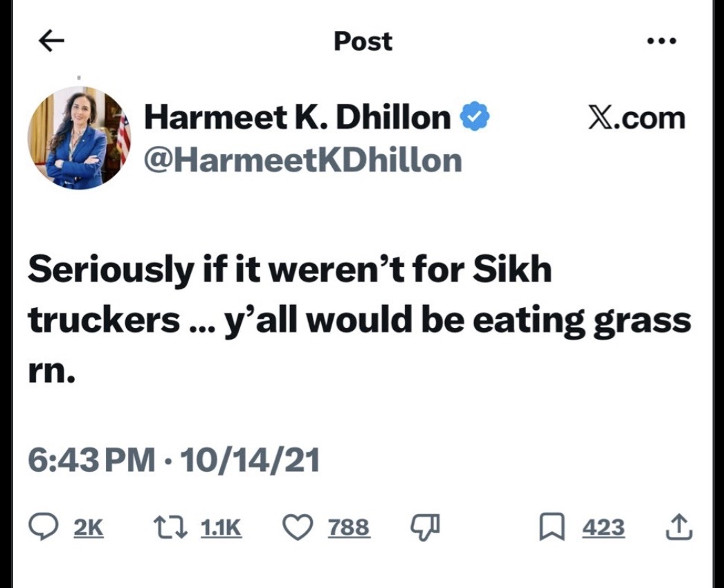Click the tweet text about Sikh truckers

coord(359,320)
